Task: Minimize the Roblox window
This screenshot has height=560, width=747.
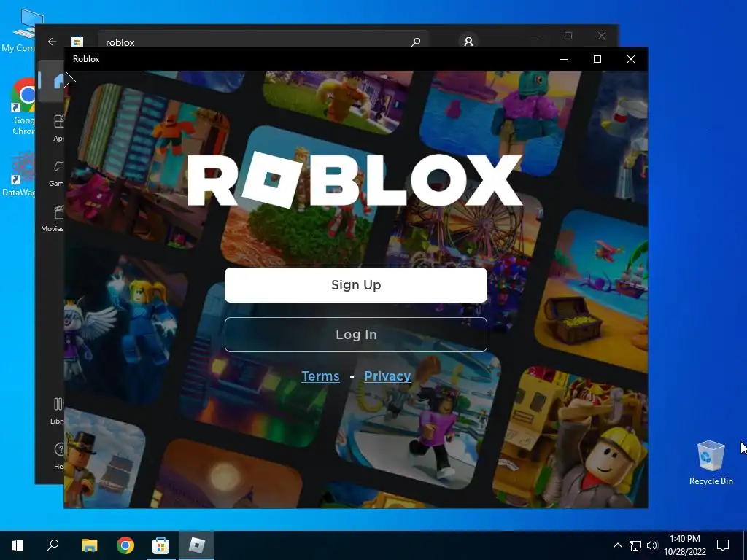Action: (564, 59)
